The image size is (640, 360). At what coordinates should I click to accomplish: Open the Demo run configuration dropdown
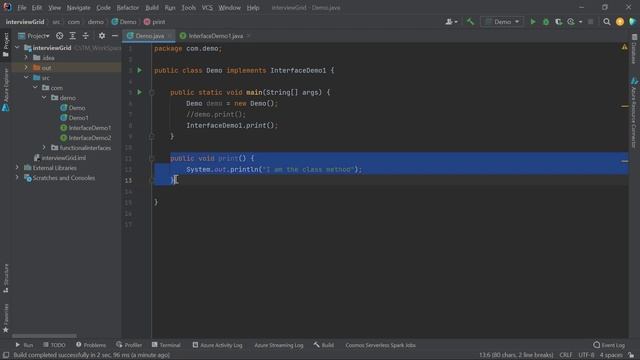(x=502, y=22)
